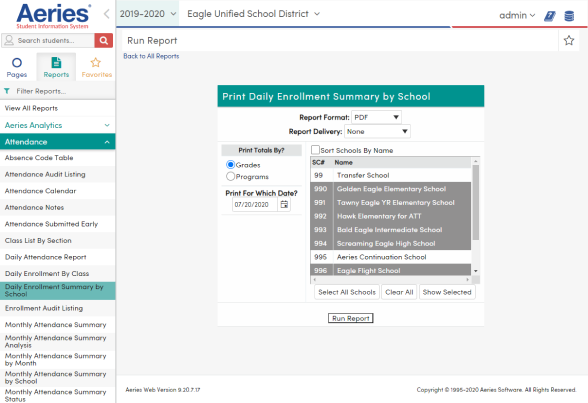The image size is (588, 403).
Task: Open the Report Delivery dropdown
Action: [377, 132]
